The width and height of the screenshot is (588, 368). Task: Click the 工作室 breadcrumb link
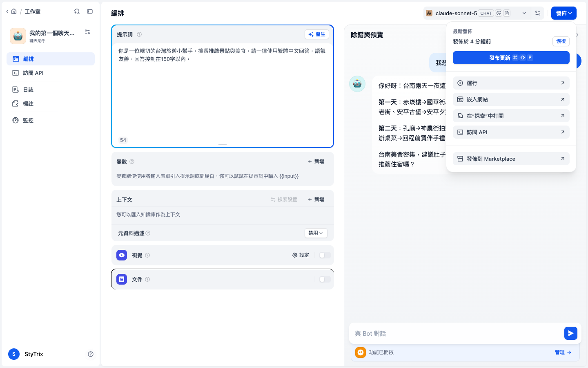[33, 11]
